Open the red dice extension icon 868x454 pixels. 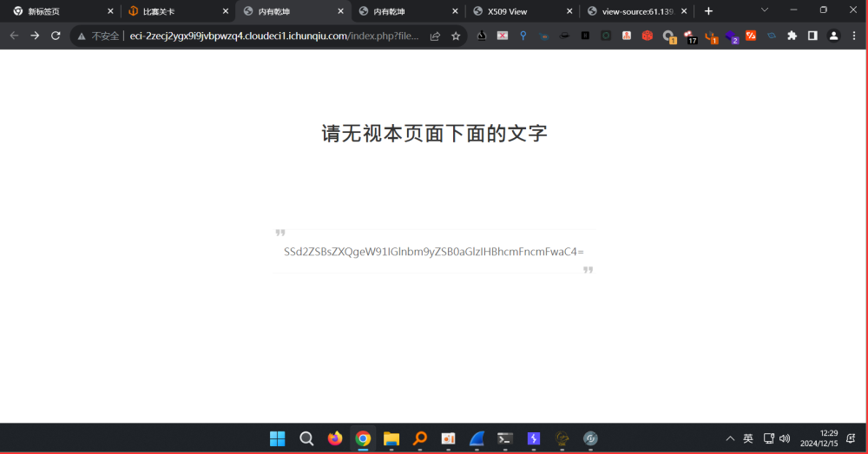648,36
